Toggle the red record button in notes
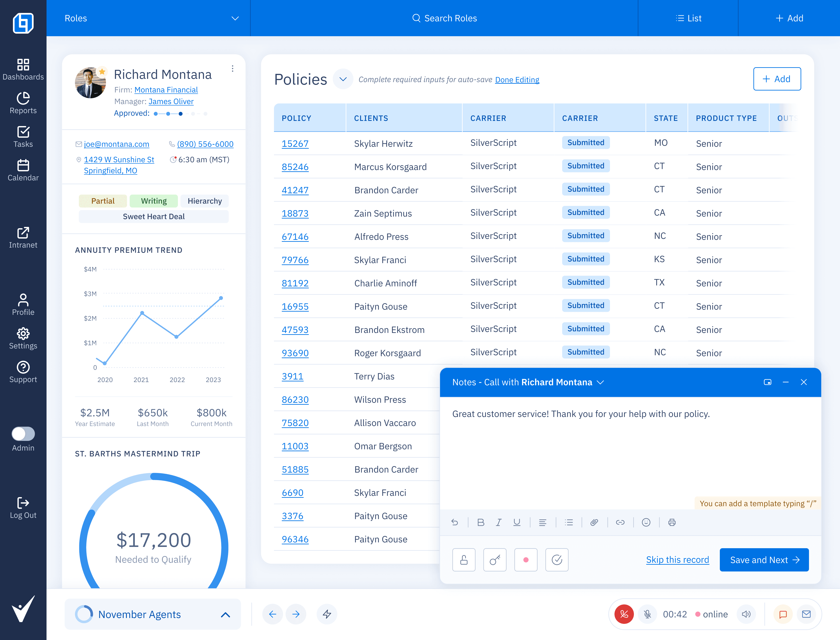The image size is (840, 640). [526, 560]
